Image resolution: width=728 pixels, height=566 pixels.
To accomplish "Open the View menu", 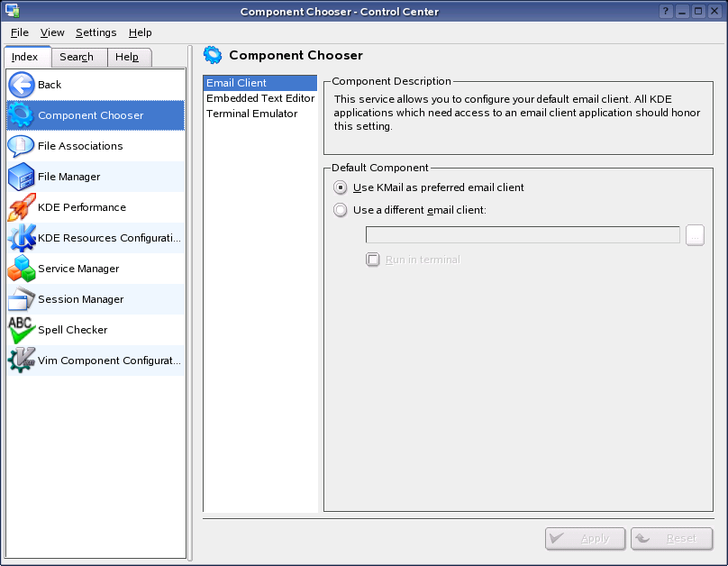I will click(52, 32).
